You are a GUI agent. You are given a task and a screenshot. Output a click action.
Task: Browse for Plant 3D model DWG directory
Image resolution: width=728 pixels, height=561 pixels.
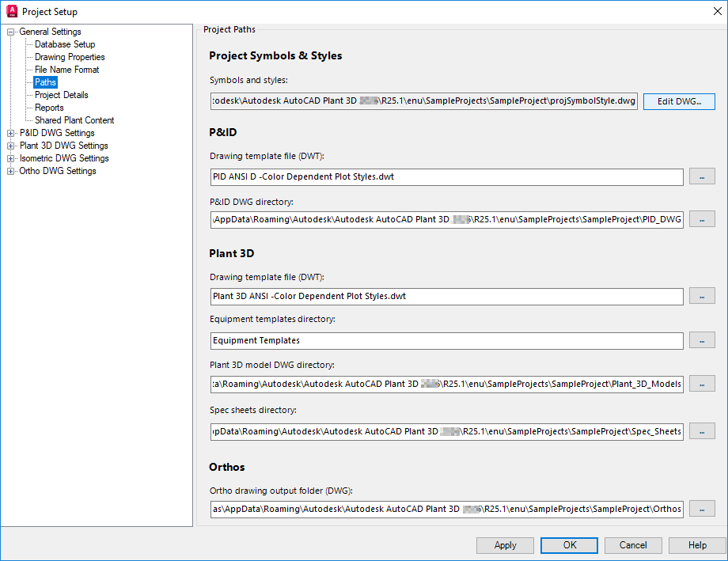point(702,384)
